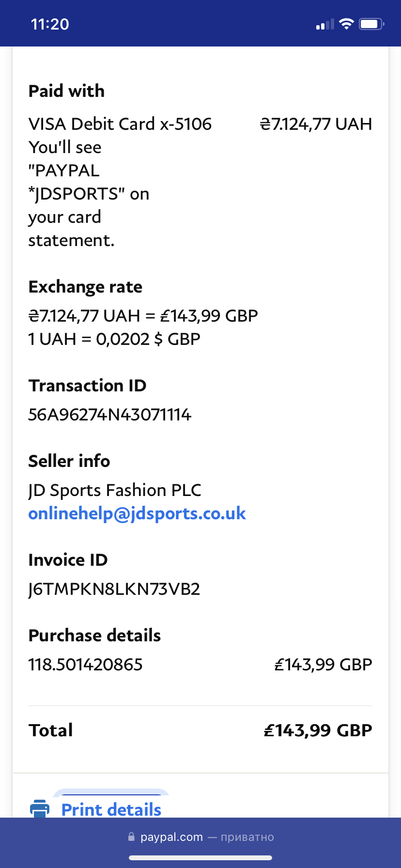Tap the JD Sports Fashion PLC seller name
This screenshot has width=401, height=868.
pyautogui.click(x=115, y=490)
